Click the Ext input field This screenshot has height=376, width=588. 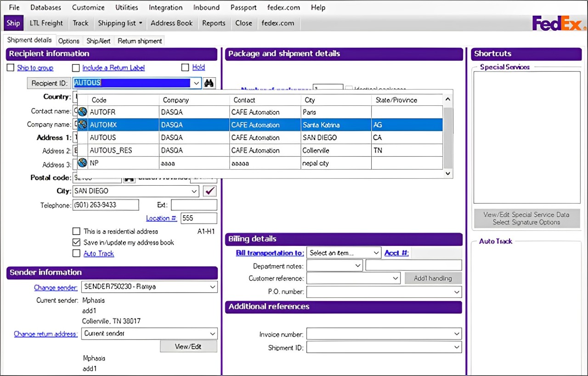194,205
